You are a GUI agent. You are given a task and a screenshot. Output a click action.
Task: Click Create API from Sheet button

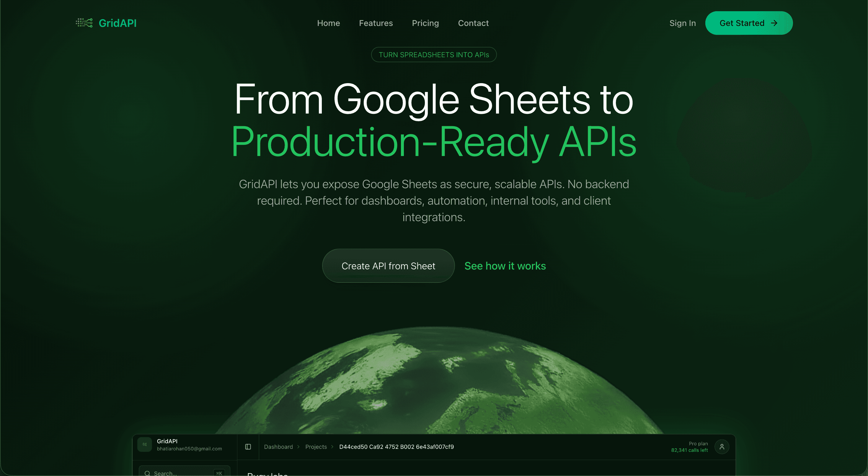pos(388,266)
